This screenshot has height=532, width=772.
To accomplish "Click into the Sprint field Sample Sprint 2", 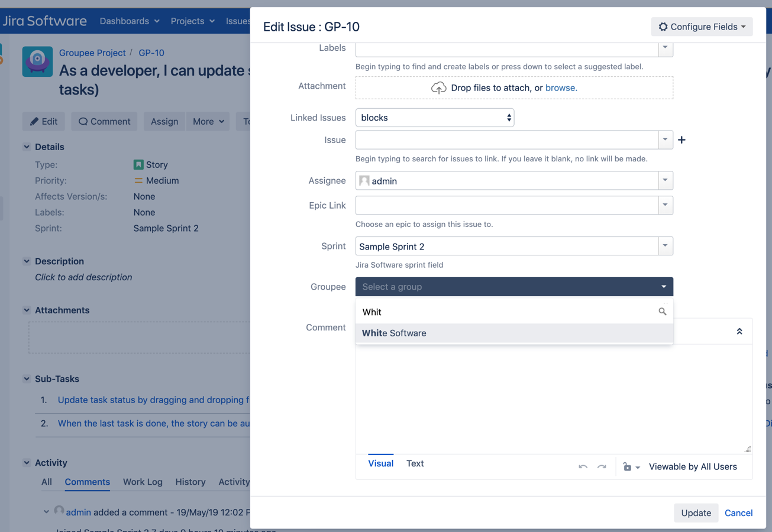I will (507, 246).
